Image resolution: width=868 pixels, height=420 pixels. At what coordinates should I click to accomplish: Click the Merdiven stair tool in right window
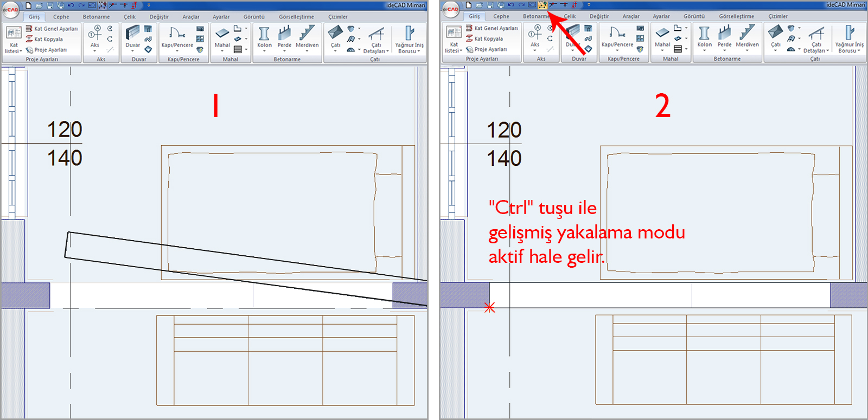747,37
